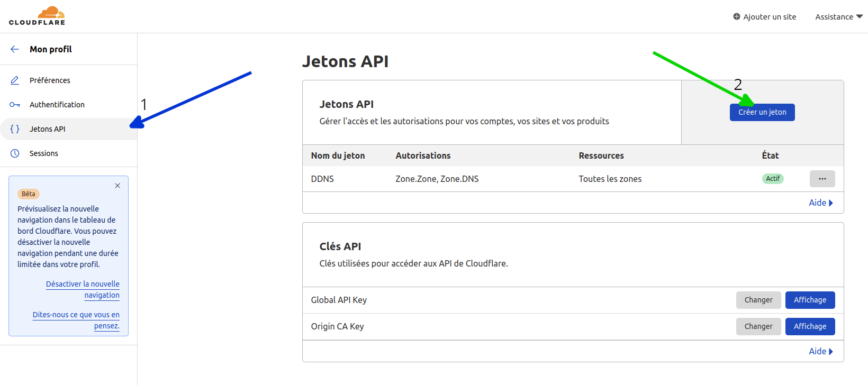Click the Préférences pencil icon
Screen dimensions: 868x385
[15, 80]
